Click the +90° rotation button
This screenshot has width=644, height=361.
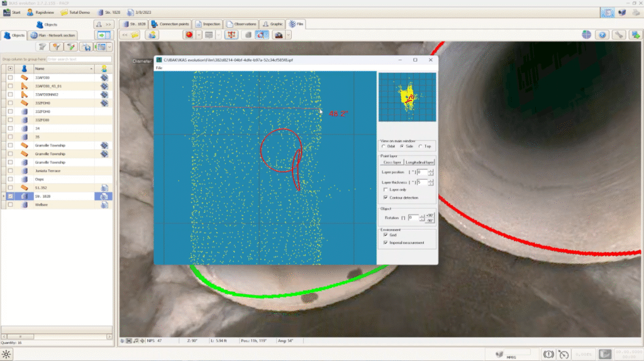coord(430,215)
